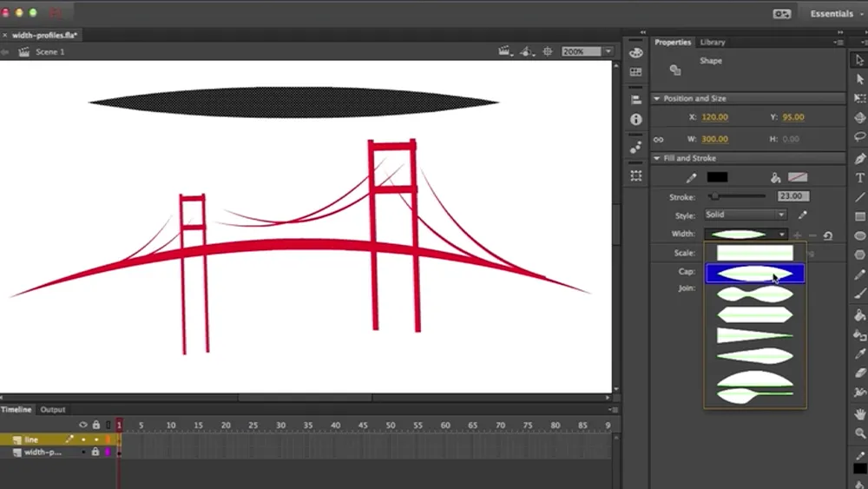The width and height of the screenshot is (868, 489).
Task: Click the stroke color black swatch
Action: [x=718, y=177]
